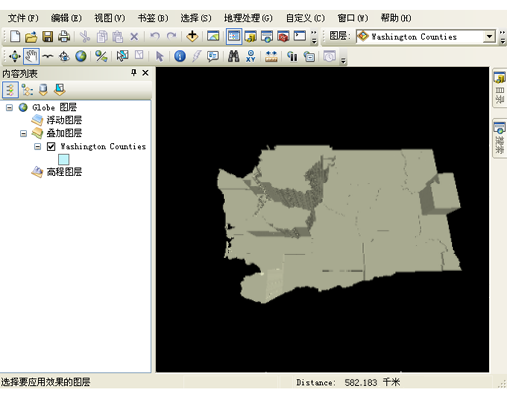Screen dimensions: 507x396
Task: Toggle the Pan hand tool
Action: 31,56
